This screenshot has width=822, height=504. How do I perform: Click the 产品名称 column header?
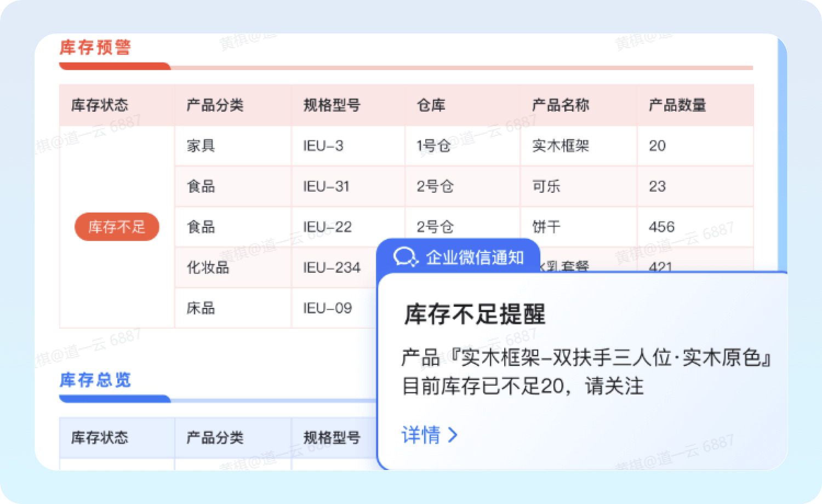click(561, 105)
